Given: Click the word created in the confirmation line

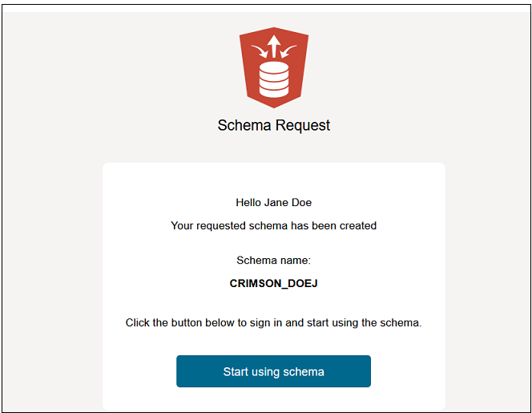Looking at the screenshot, I should [357, 225].
